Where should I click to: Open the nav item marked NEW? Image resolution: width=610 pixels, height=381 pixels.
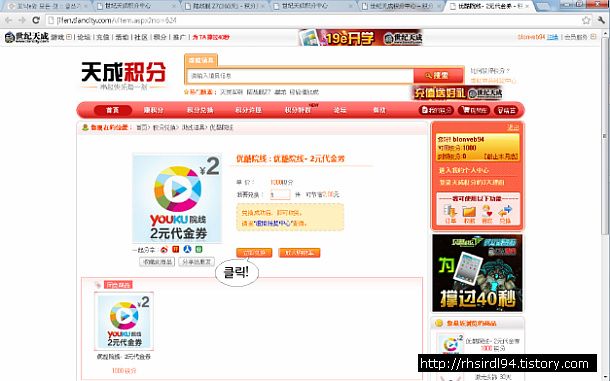(298, 110)
